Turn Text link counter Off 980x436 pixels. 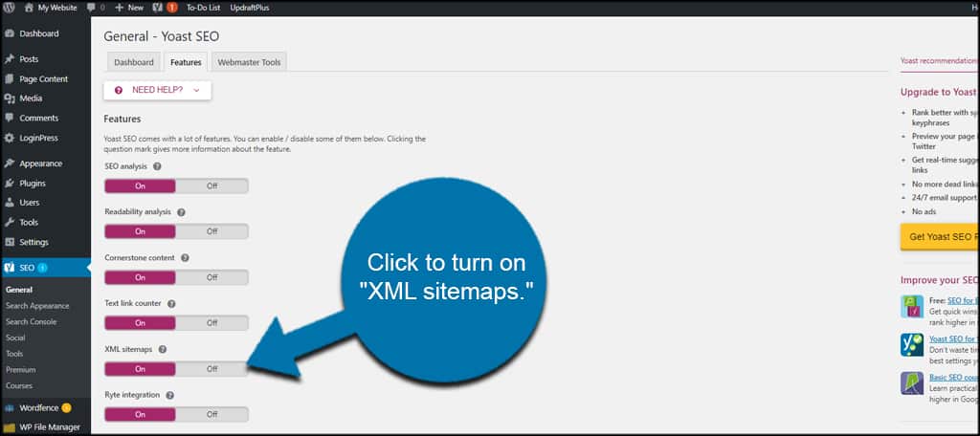212,323
